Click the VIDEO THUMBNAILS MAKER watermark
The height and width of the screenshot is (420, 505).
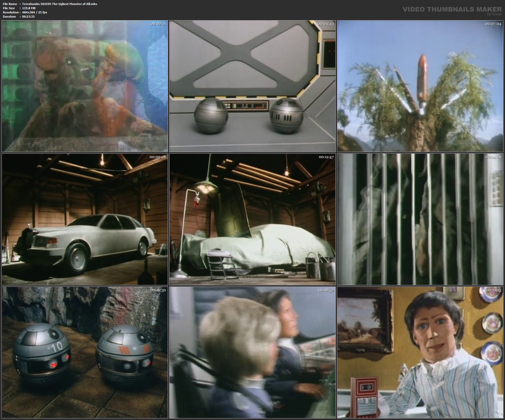pos(452,9)
